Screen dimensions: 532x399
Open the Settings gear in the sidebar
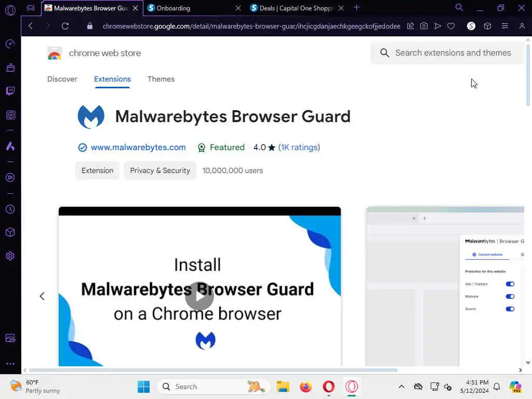pos(10,256)
